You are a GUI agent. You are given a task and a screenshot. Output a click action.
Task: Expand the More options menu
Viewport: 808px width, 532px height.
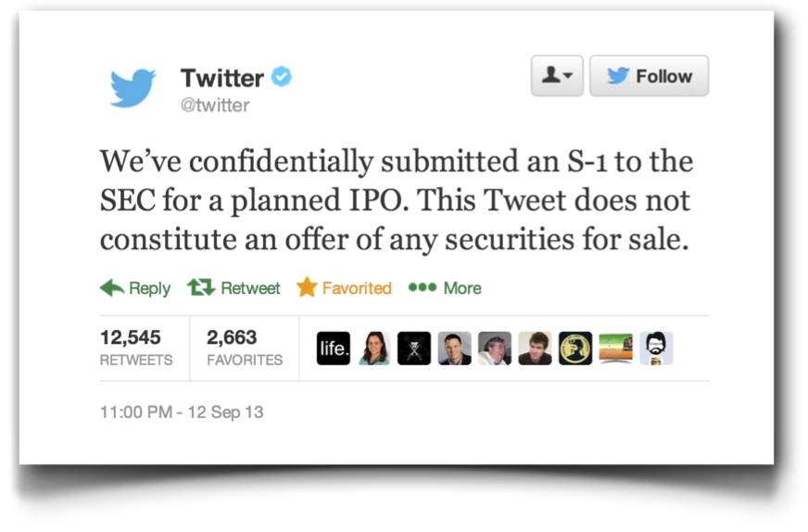pyautogui.click(x=445, y=288)
